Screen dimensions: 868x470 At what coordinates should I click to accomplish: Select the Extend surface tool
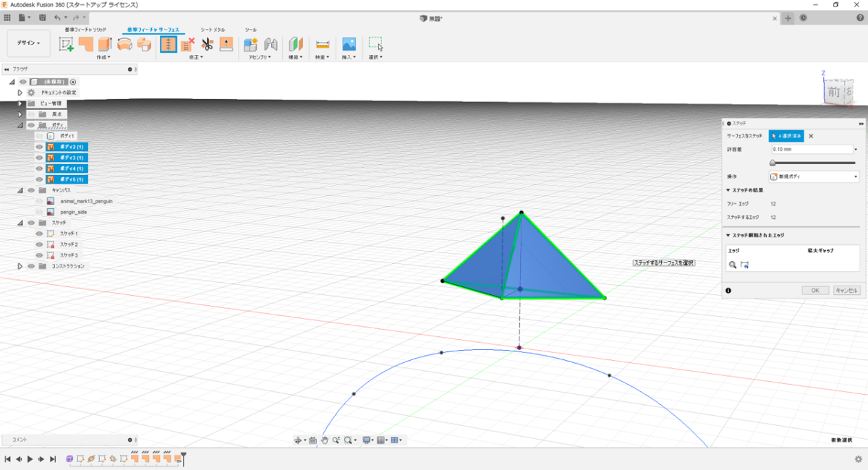(x=226, y=44)
